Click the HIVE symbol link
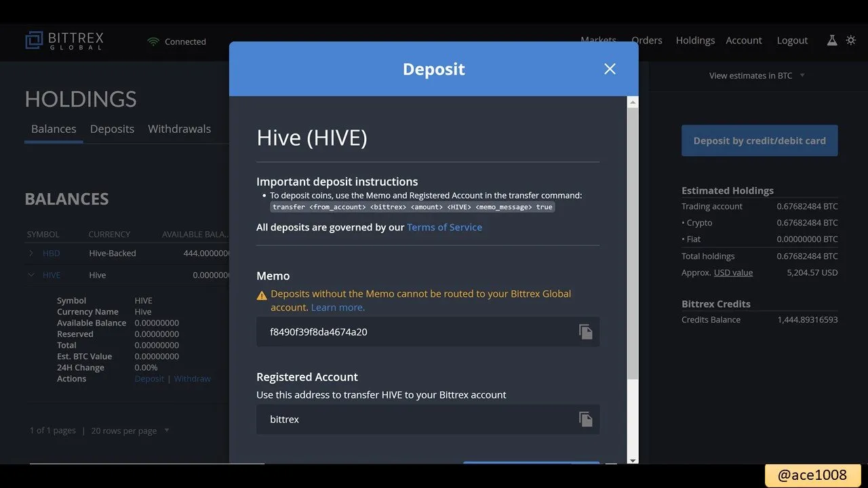 pos(52,275)
